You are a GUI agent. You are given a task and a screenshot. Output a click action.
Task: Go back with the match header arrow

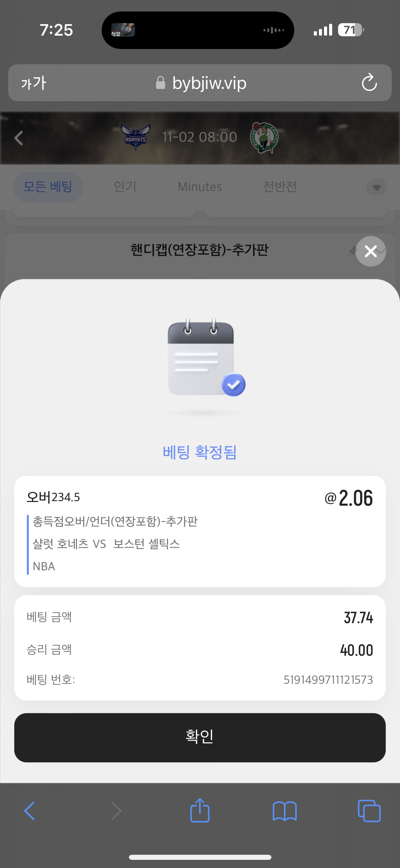tap(19, 138)
